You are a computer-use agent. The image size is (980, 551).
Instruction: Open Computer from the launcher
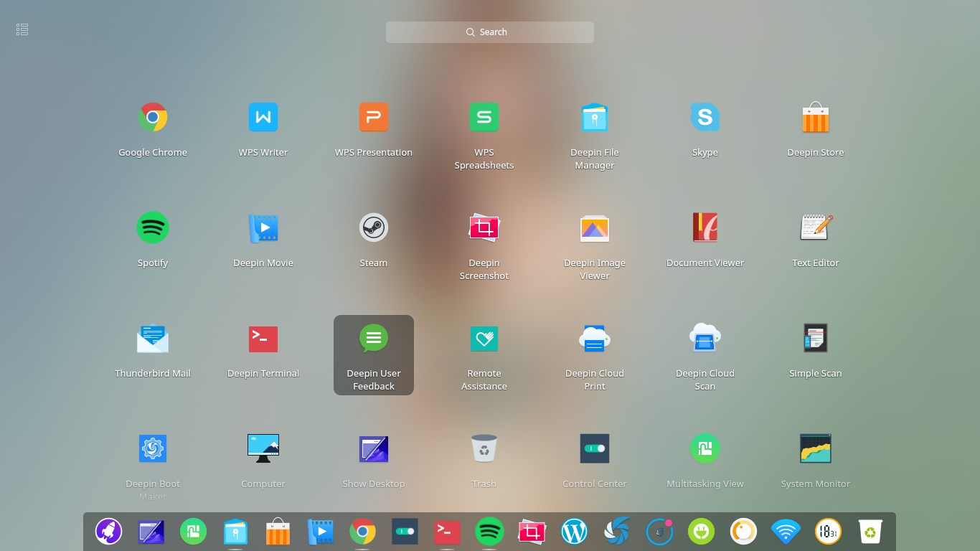263,448
